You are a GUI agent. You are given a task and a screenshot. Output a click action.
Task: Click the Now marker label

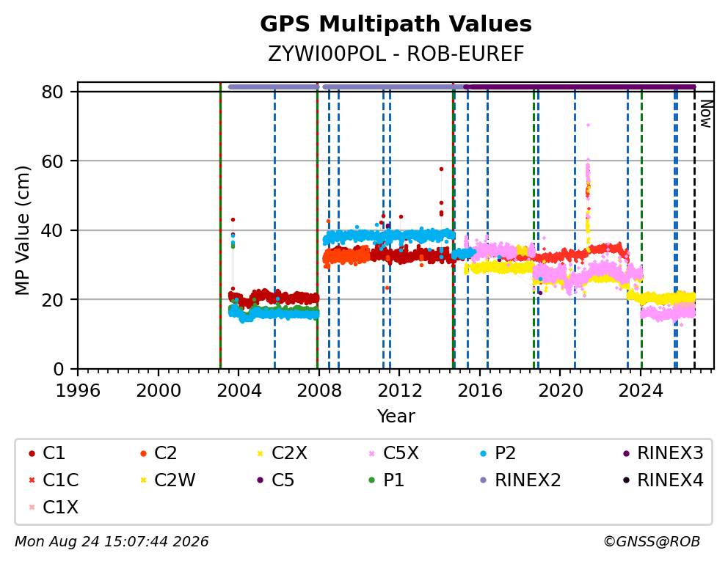point(706,114)
